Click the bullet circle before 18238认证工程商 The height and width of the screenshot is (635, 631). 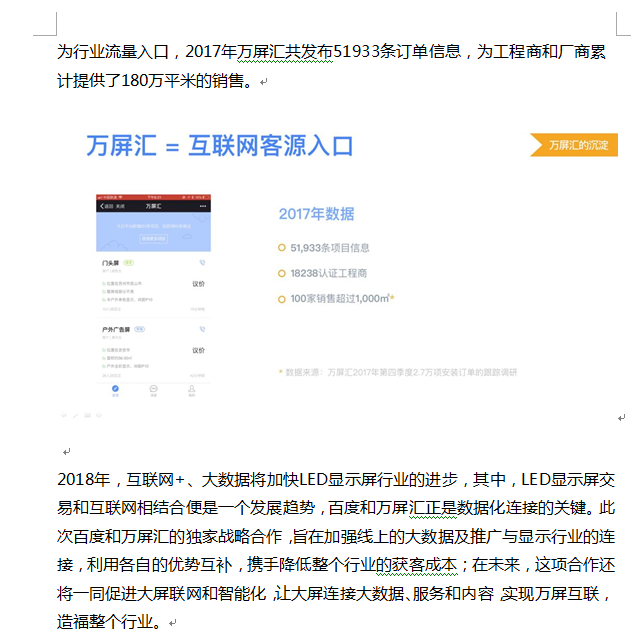[x=282, y=273]
